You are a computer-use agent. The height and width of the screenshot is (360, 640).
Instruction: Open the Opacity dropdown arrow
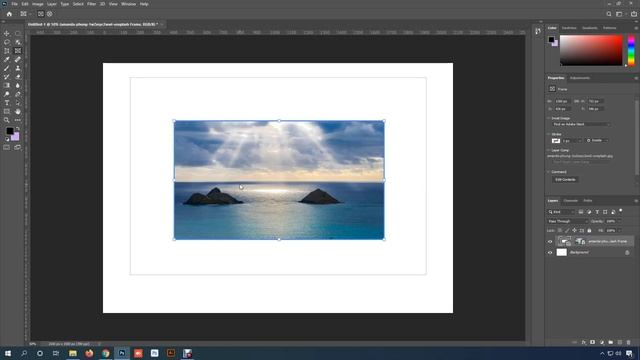tap(619, 221)
